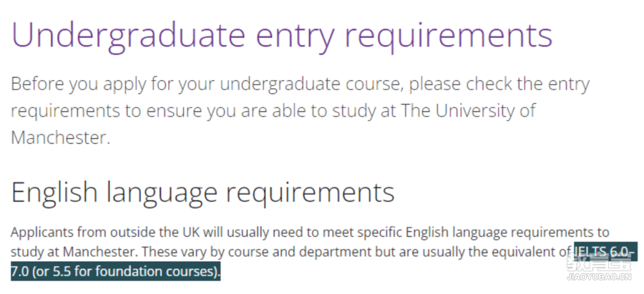Click the JIAOYUBAO.CN watermark text
The height and width of the screenshot is (294, 644).
pos(599,277)
